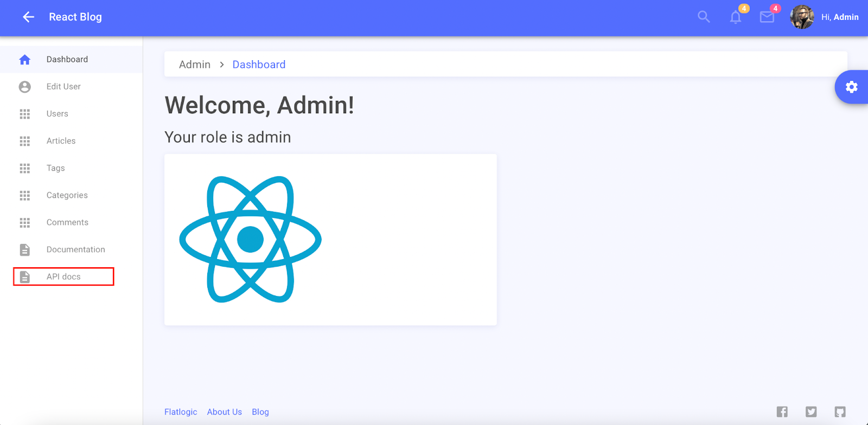Open Tags in the sidebar
The width and height of the screenshot is (868, 425).
(x=71, y=168)
